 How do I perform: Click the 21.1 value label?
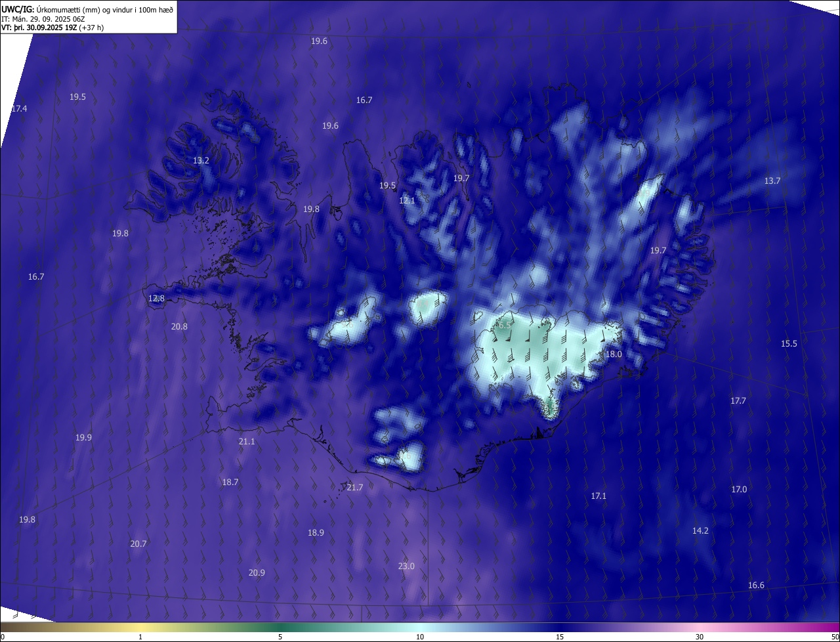point(247,442)
